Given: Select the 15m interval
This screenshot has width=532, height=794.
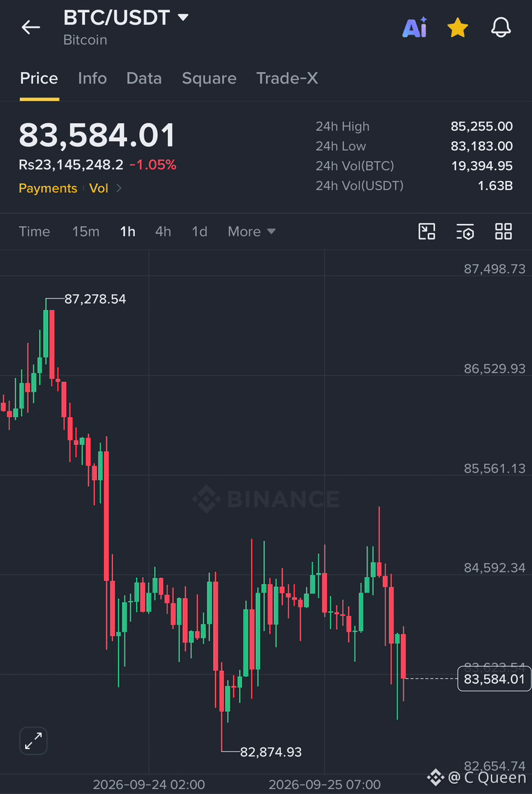Looking at the screenshot, I should tap(85, 232).
